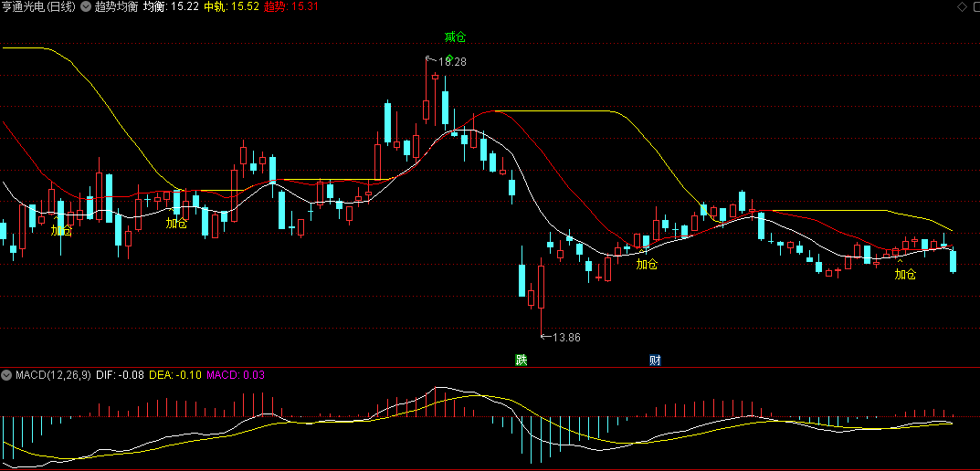Click the blue 财 badge on the chart
980x471 pixels.
click(655, 360)
